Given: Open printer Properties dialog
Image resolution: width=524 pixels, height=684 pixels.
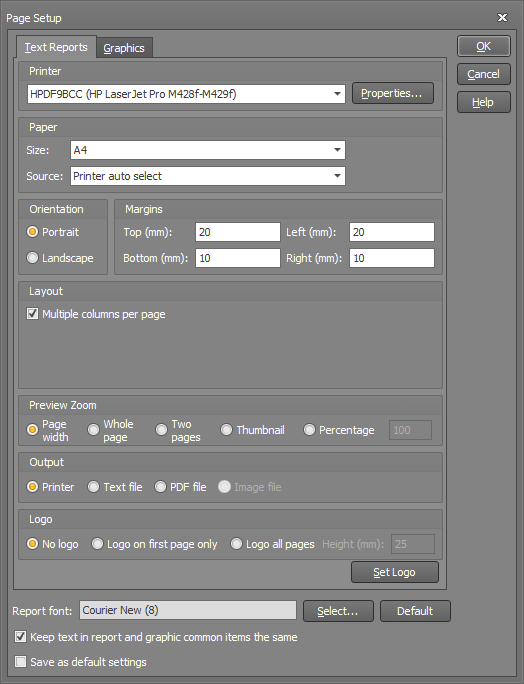Looking at the screenshot, I should (x=393, y=93).
